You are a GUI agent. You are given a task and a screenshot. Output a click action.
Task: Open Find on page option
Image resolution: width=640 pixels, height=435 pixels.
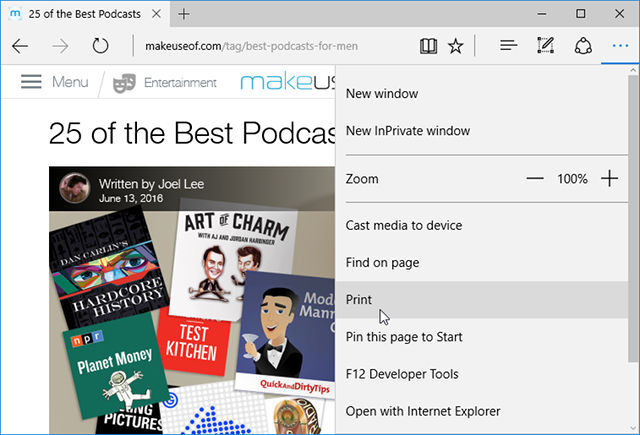tap(382, 262)
